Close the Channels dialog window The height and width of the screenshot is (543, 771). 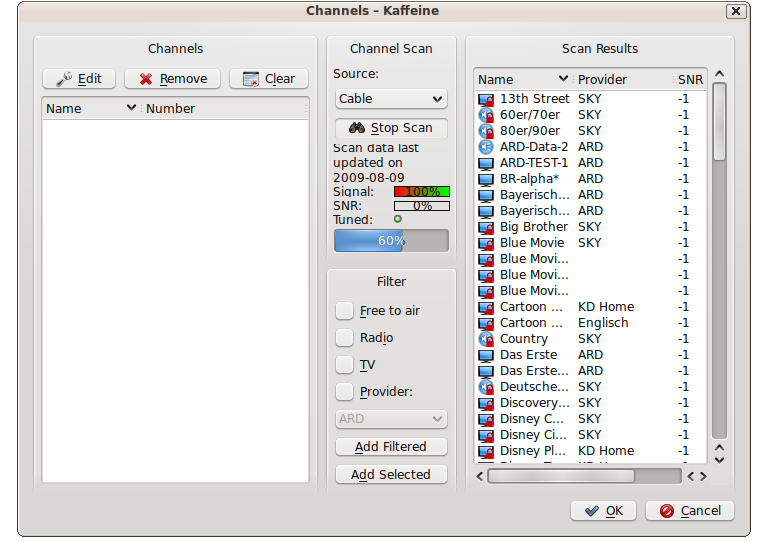(736, 11)
